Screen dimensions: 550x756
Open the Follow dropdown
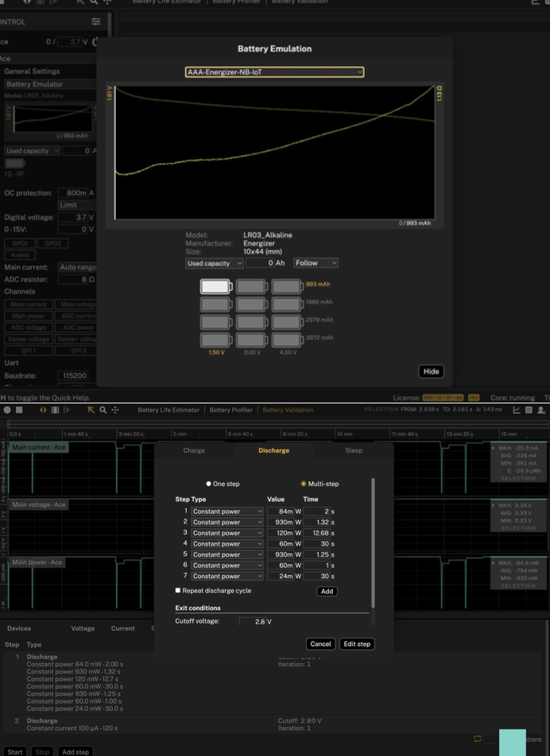316,264
